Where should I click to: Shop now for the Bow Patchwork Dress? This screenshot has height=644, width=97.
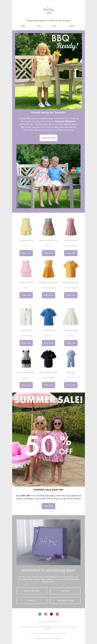(x=48, y=253)
